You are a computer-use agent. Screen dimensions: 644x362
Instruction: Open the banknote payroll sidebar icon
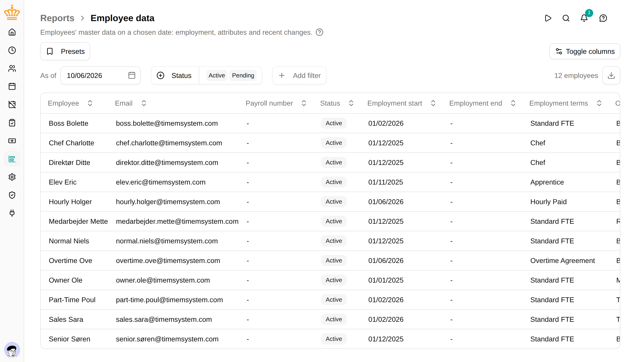click(12, 141)
